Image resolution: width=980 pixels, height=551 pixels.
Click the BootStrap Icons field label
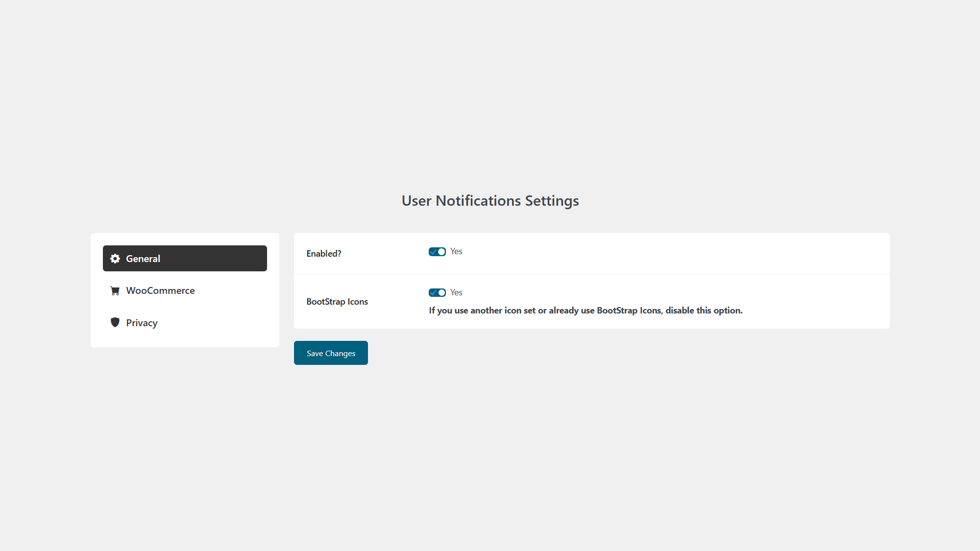(337, 302)
